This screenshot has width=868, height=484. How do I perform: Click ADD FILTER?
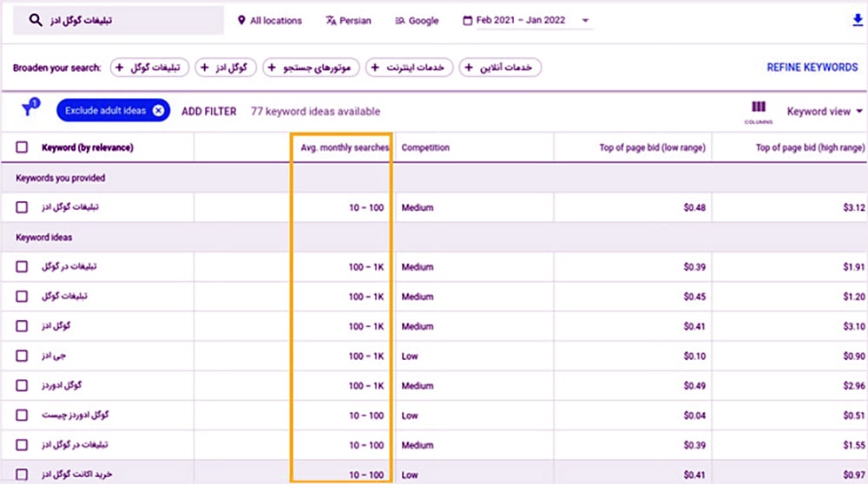208,111
